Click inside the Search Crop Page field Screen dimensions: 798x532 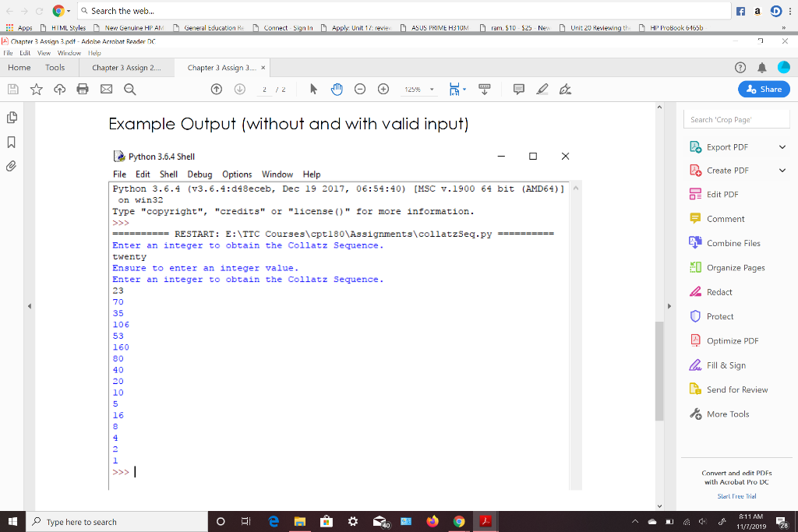[735, 118]
